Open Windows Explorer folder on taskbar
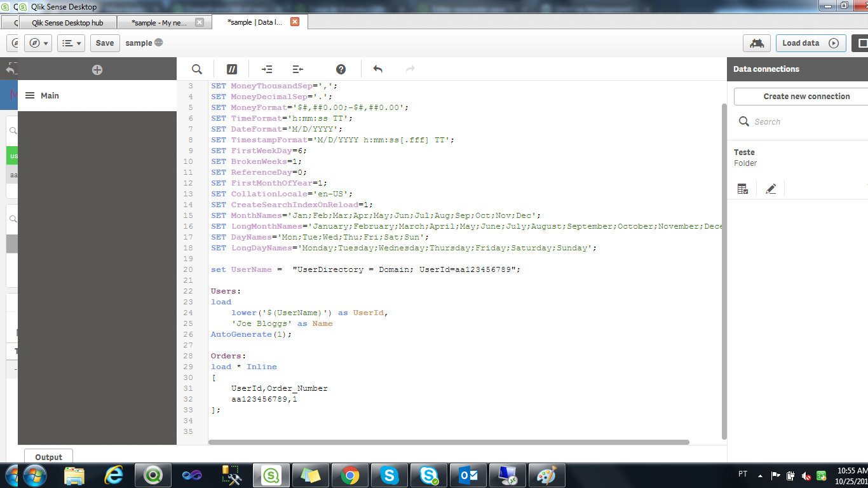 coord(74,475)
